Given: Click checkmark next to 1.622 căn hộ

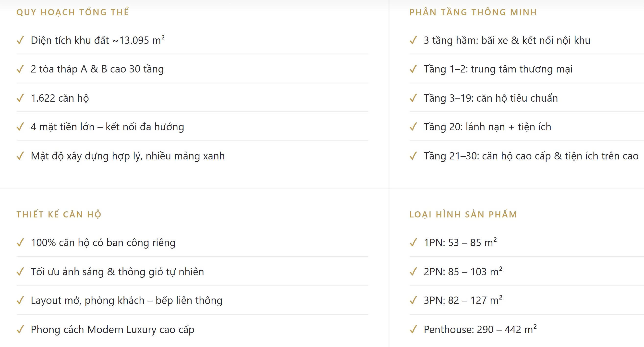Looking at the screenshot, I should (x=20, y=98).
